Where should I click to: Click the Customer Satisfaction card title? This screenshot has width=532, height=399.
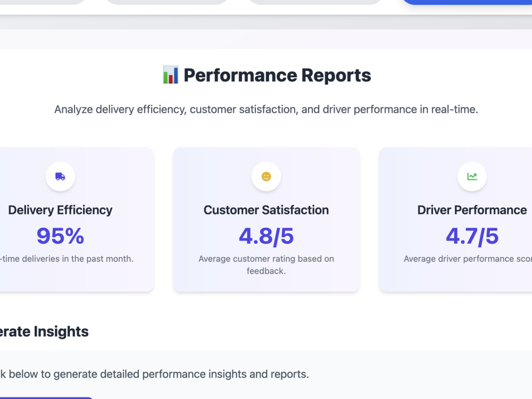click(266, 210)
